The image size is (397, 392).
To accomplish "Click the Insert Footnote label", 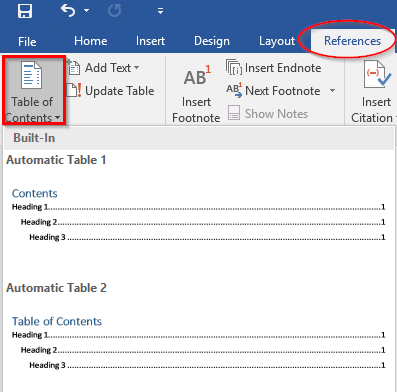I will (x=196, y=110).
